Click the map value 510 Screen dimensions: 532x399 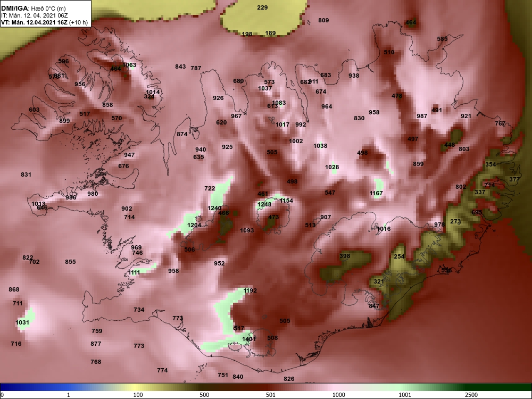click(389, 52)
